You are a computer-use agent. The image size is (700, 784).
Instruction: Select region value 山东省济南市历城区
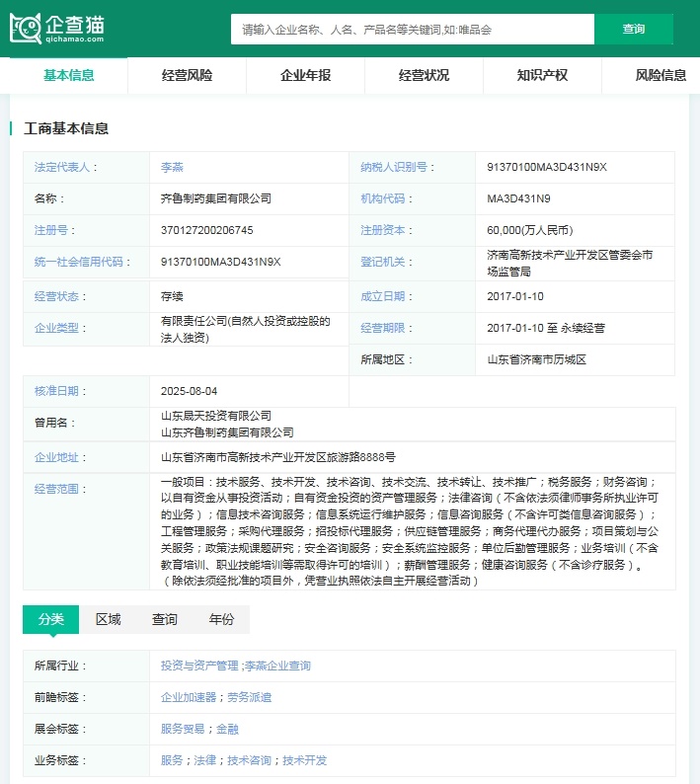coord(536,360)
